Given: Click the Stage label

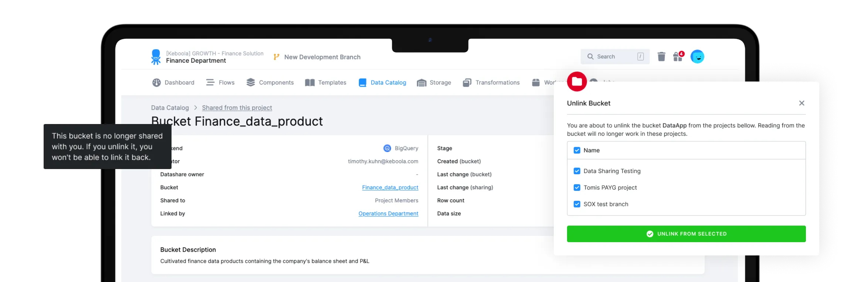Looking at the screenshot, I should coord(444,148).
